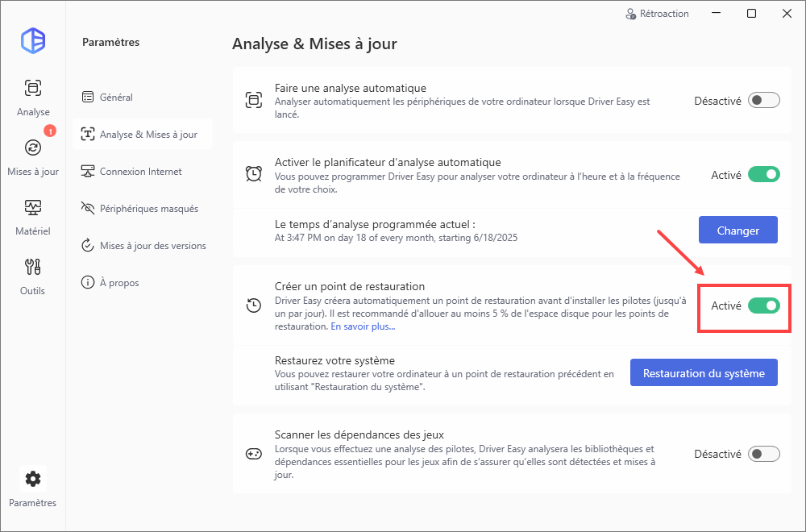Open Mises à jour des versions settings
Image resolution: width=806 pixels, height=532 pixels.
coord(143,245)
